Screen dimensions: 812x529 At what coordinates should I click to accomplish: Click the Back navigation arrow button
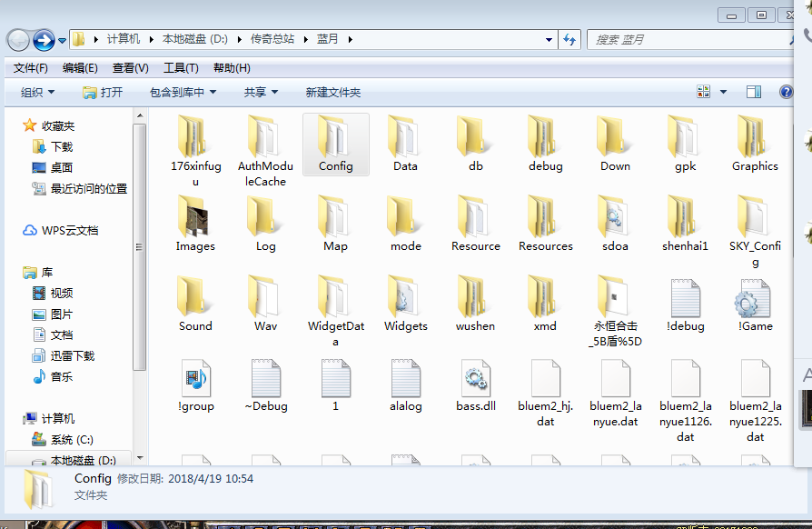(18, 40)
